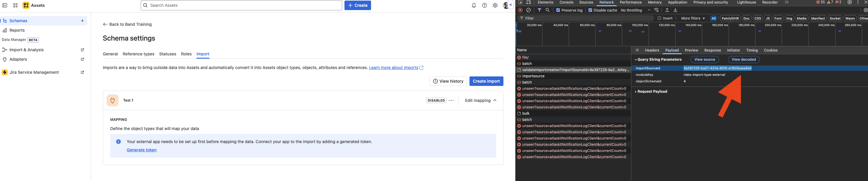This screenshot has height=181, width=868.
Task: Toggle the network filter funnel icon
Action: 539,10
